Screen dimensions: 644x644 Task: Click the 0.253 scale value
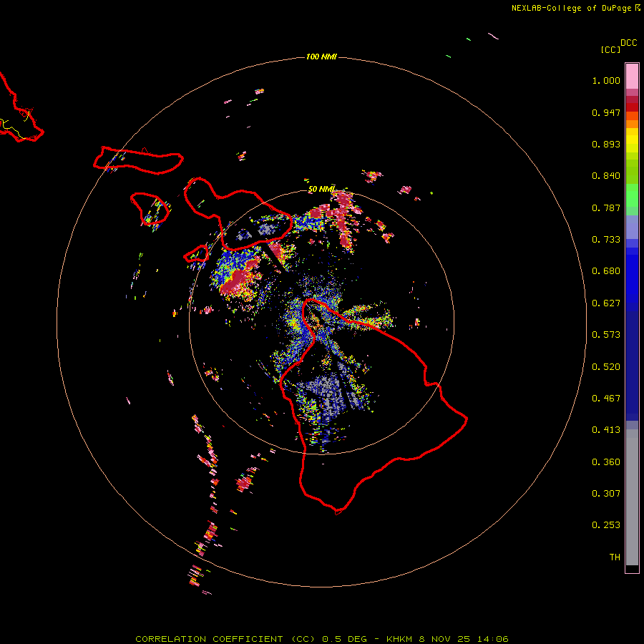click(x=606, y=525)
